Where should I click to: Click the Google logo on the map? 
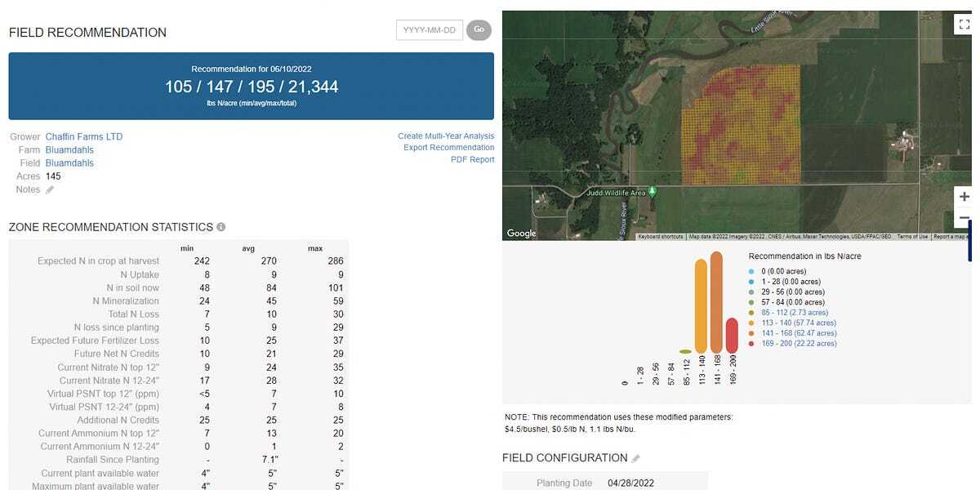[522, 234]
